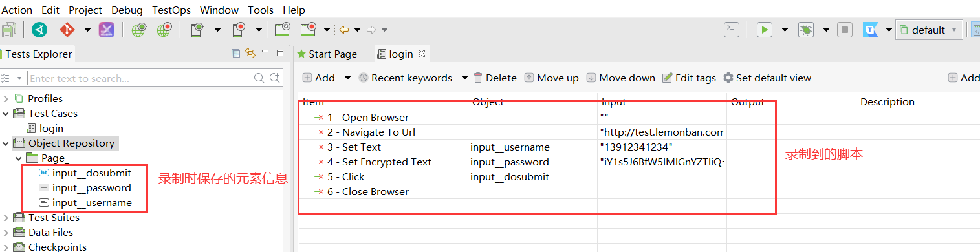This screenshot has height=252, width=980.
Task: Click the Delete step button
Action: point(495,78)
